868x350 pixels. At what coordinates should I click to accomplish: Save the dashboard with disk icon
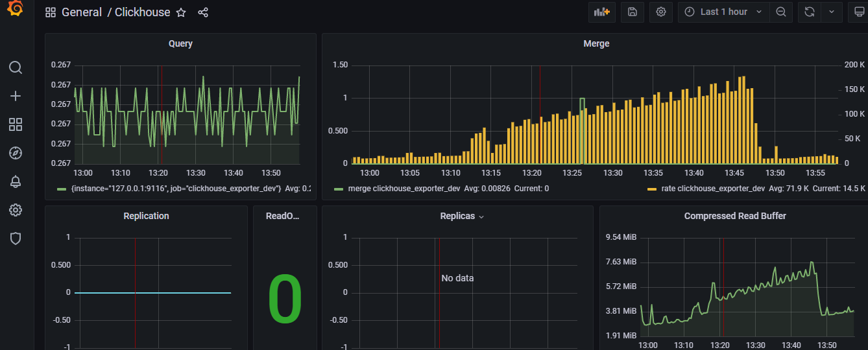pyautogui.click(x=633, y=12)
